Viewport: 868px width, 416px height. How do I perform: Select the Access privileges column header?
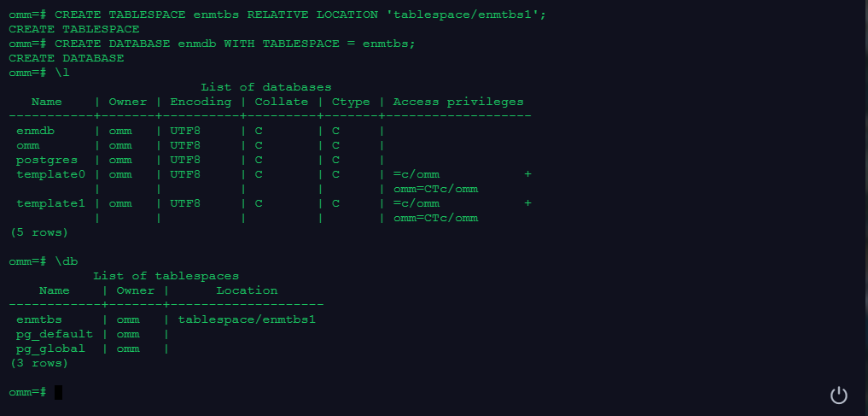(457, 102)
